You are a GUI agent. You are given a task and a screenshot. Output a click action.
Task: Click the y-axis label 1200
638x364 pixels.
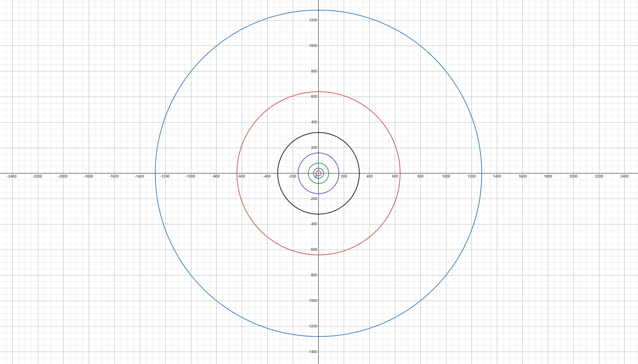[313, 19]
